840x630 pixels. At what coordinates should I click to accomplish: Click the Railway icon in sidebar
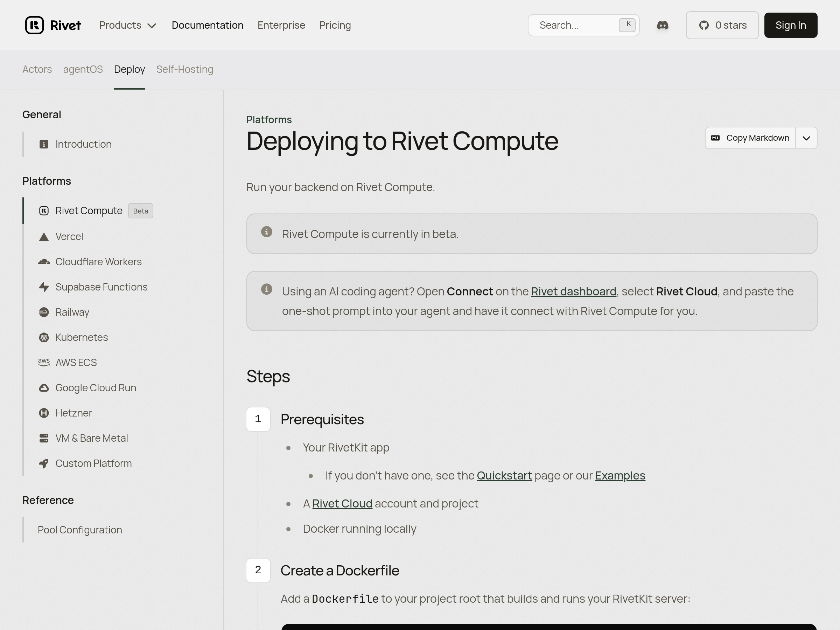[x=44, y=312]
